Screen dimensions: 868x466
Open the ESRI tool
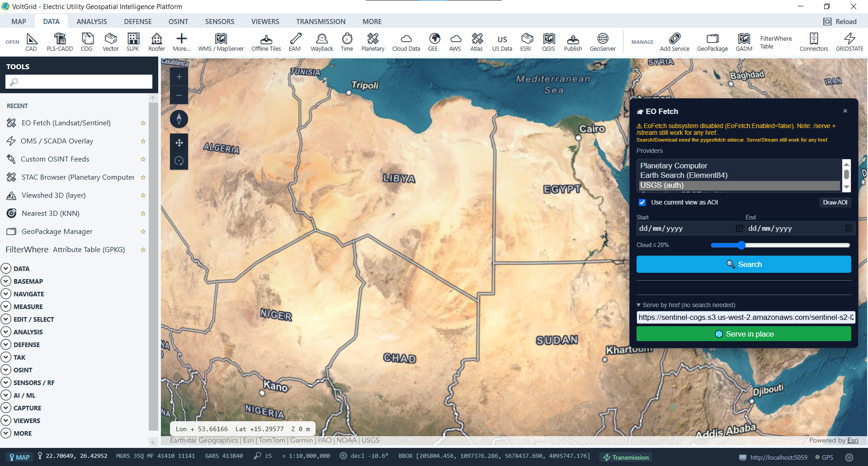526,42
